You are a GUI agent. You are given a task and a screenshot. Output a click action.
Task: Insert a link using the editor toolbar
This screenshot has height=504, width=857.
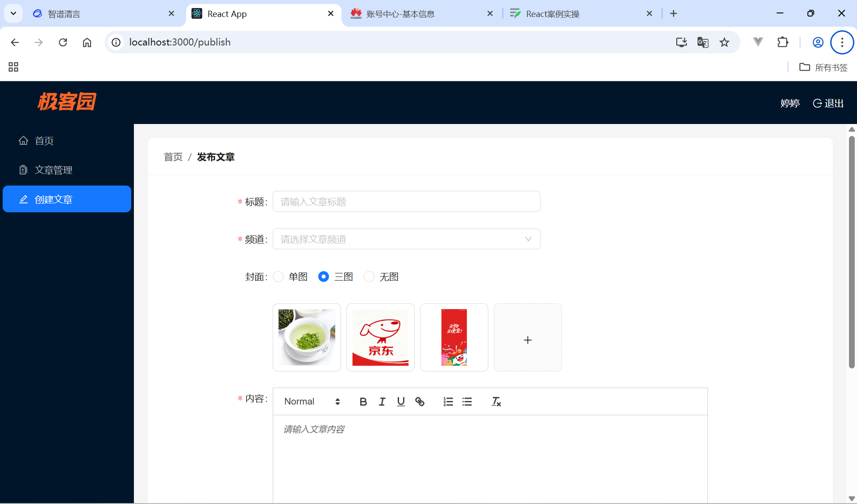tap(420, 402)
